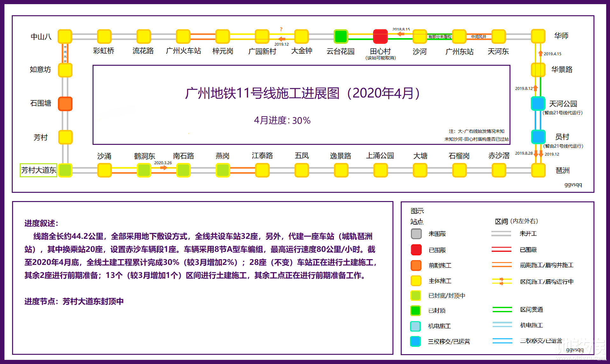Select the green 已封顶 legend swatch
Viewport: 610px width, 364px height.
coord(416,310)
